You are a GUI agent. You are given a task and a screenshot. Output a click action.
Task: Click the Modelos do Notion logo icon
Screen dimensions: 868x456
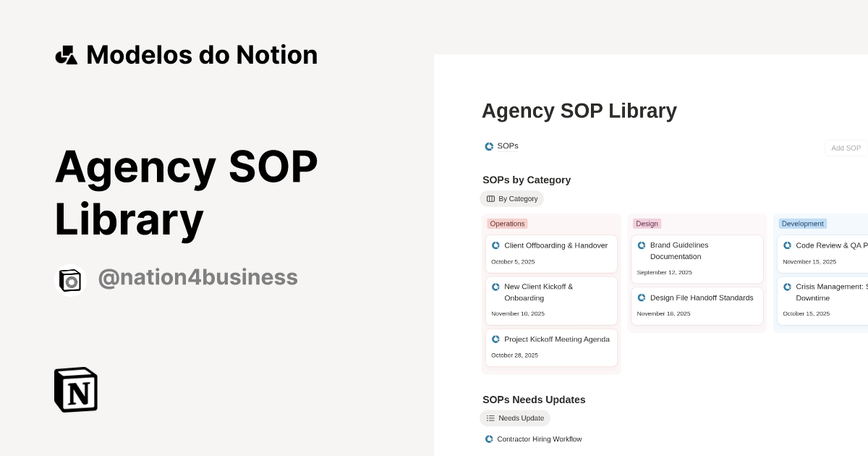67,54
